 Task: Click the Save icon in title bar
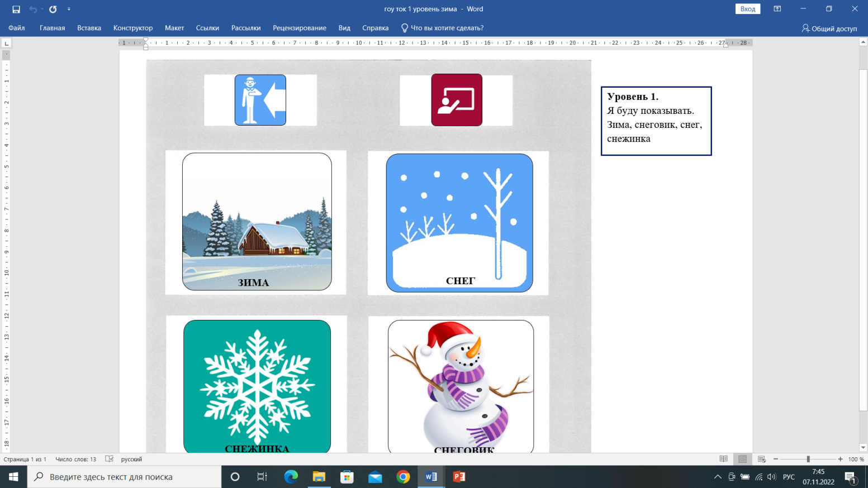pos(16,9)
